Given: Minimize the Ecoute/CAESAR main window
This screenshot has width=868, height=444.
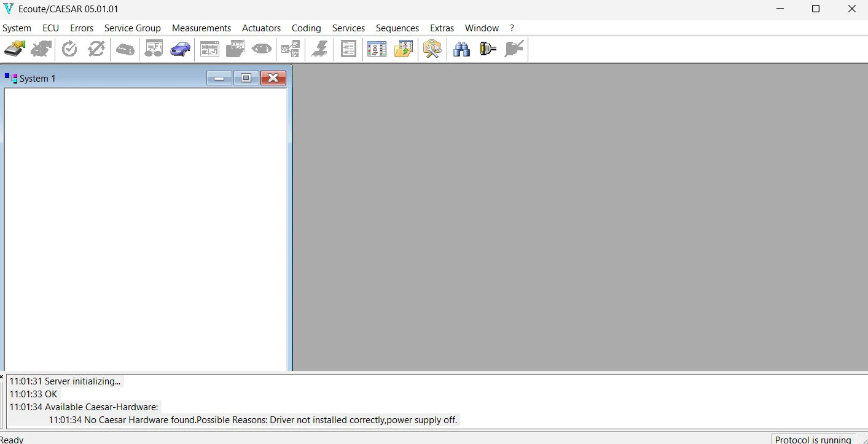Looking at the screenshot, I should [780, 9].
